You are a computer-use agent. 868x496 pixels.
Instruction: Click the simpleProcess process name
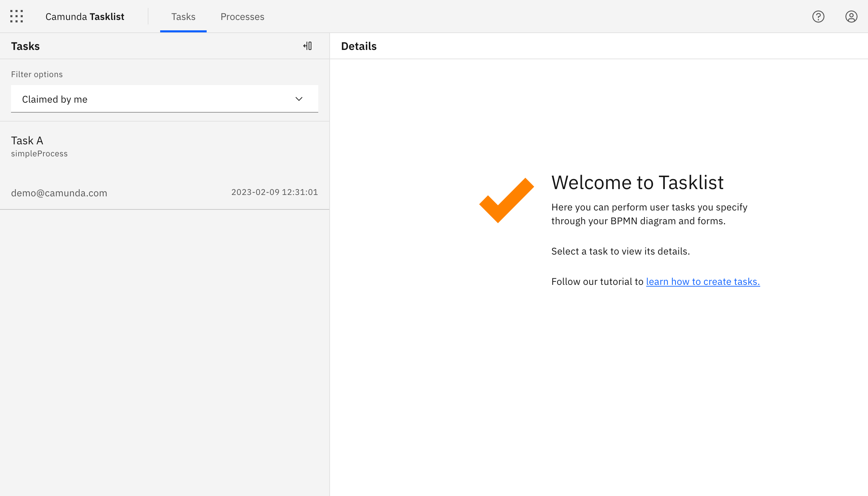[39, 153]
